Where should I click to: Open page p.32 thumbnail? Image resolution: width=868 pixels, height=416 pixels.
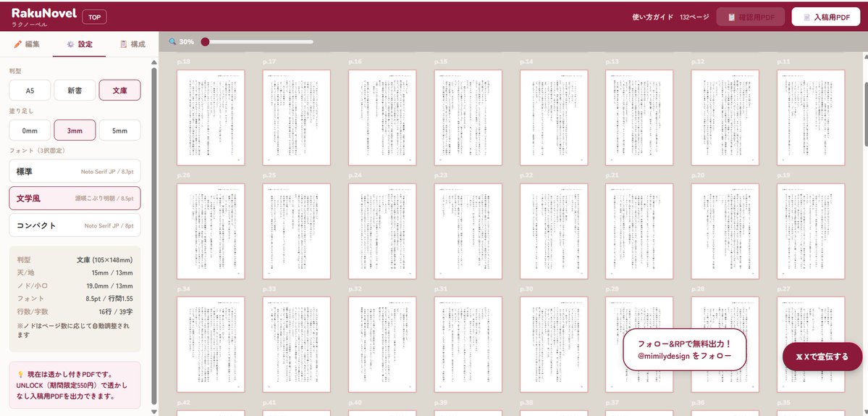pyautogui.click(x=382, y=344)
